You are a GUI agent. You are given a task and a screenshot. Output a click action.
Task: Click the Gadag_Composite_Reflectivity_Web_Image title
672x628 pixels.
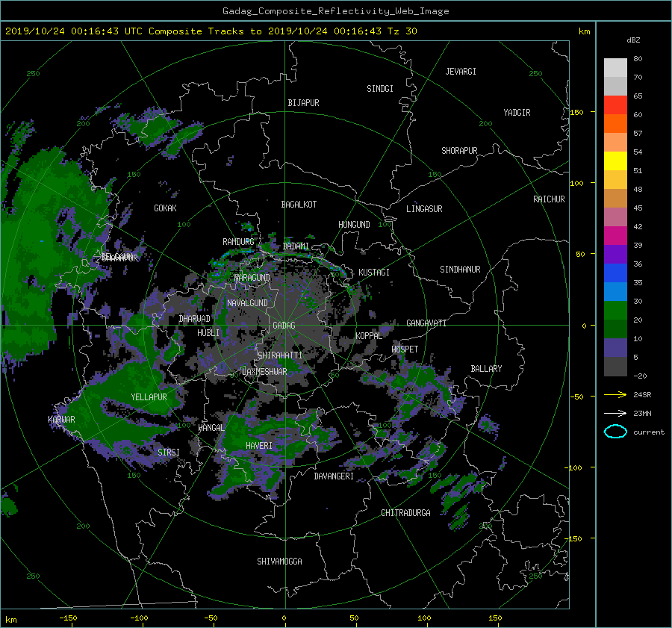[x=335, y=11]
